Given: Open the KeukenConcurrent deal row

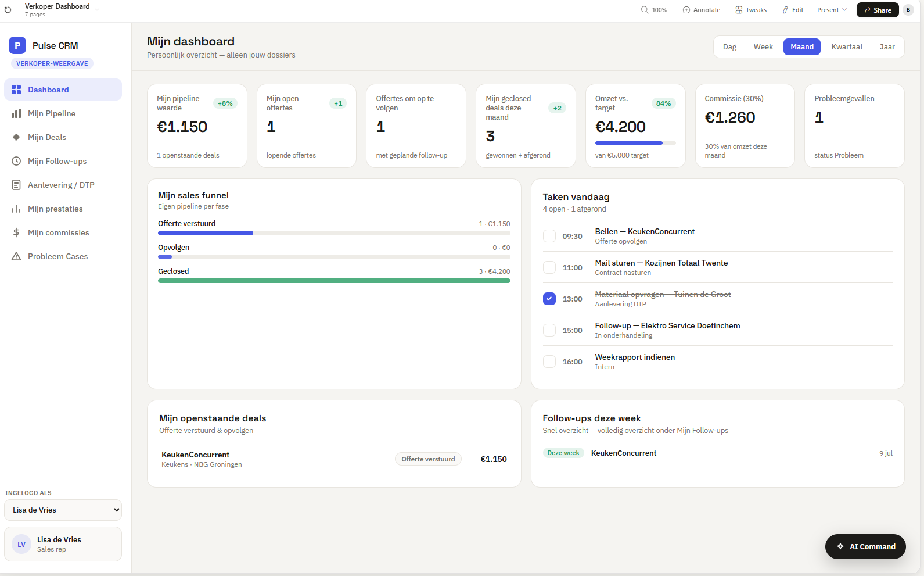Looking at the screenshot, I should (334, 459).
